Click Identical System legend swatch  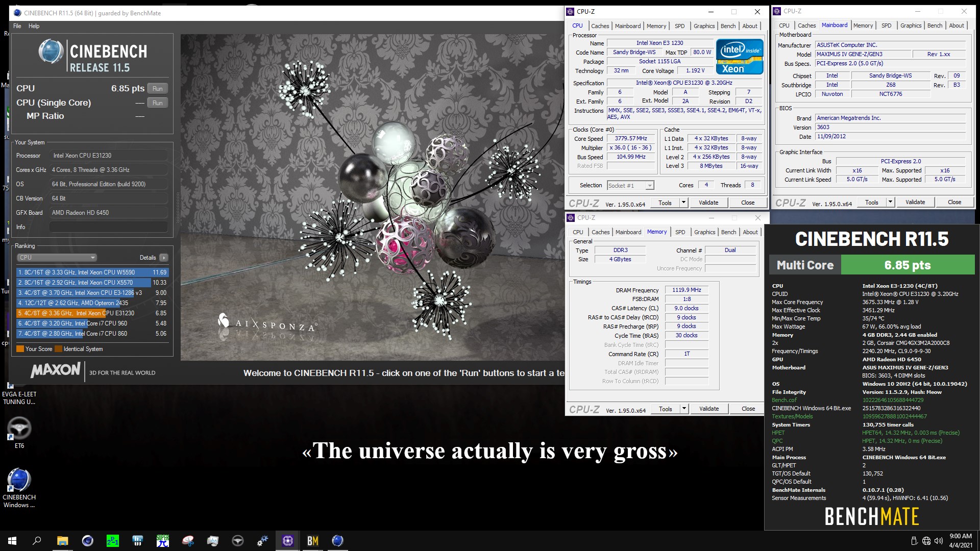point(58,349)
